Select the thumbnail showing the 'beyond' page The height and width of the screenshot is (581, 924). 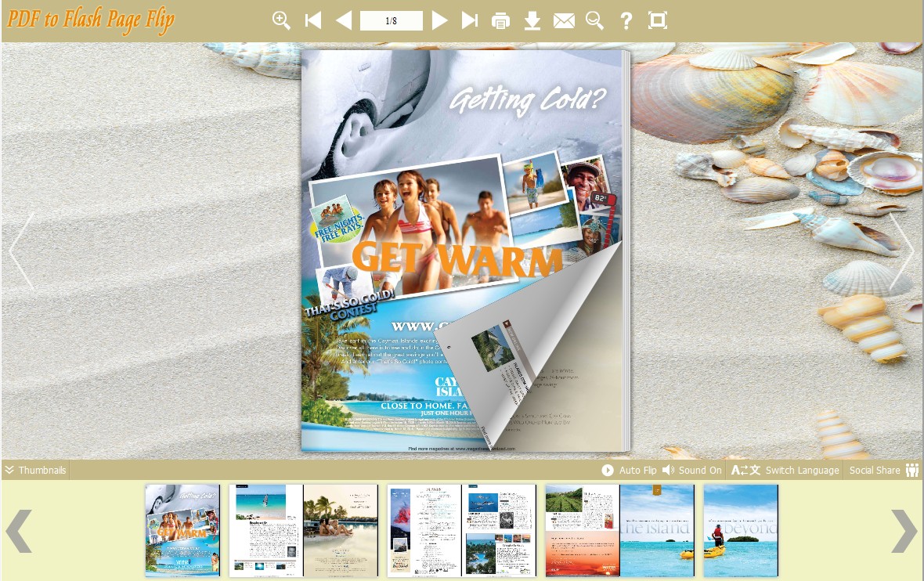click(741, 530)
